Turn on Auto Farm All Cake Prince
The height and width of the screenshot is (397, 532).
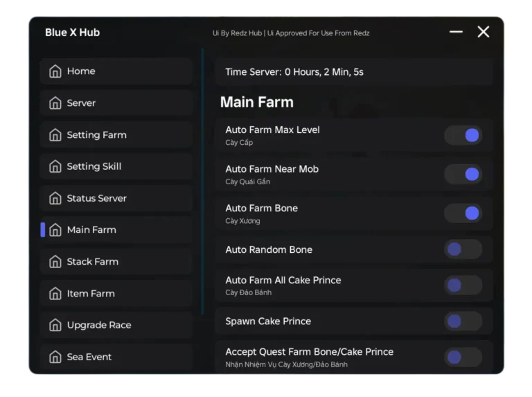[463, 285]
